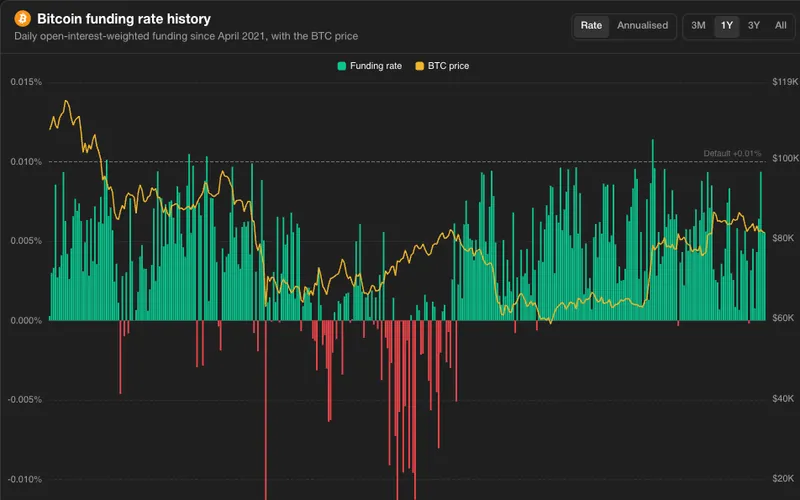This screenshot has height=500, width=800.
Task: Click the $60K right axis label
Action: pos(783,318)
